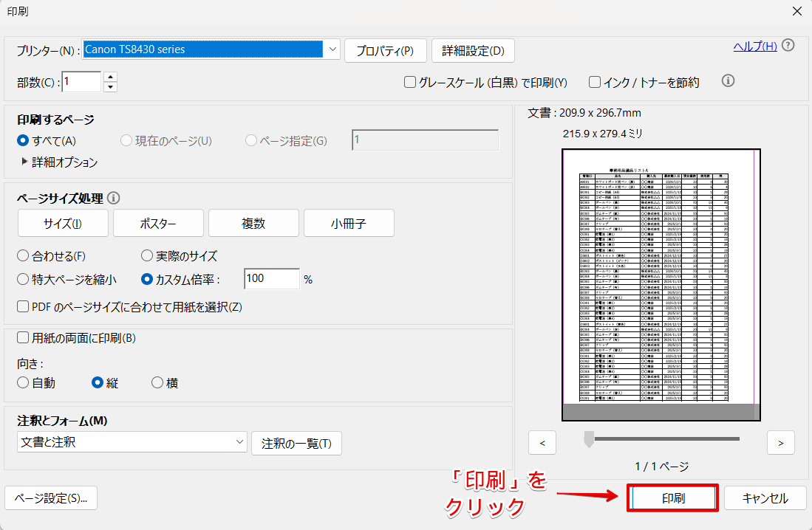Click the previous page arrow below the preview
The height and width of the screenshot is (530, 812).
coord(542,442)
